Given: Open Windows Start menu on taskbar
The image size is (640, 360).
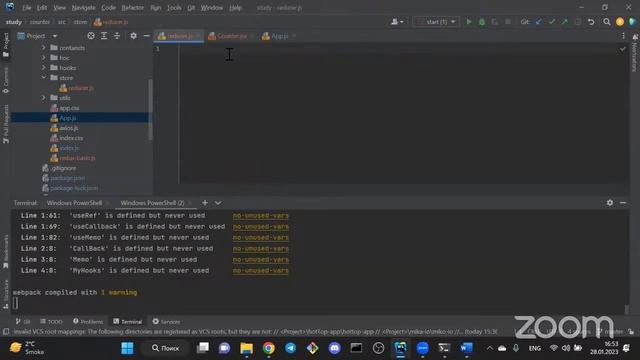Looking at the screenshot, I should click(x=127, y=348).
